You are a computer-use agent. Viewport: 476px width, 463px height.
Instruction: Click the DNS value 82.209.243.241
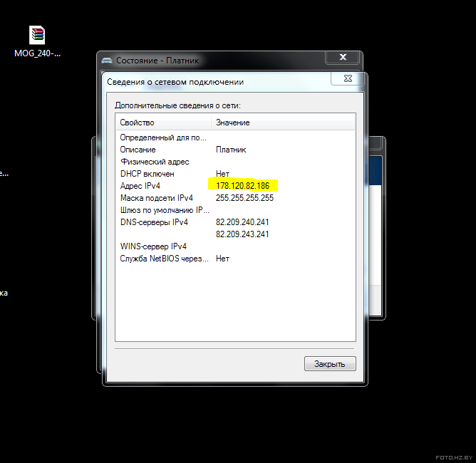[242, 234]
